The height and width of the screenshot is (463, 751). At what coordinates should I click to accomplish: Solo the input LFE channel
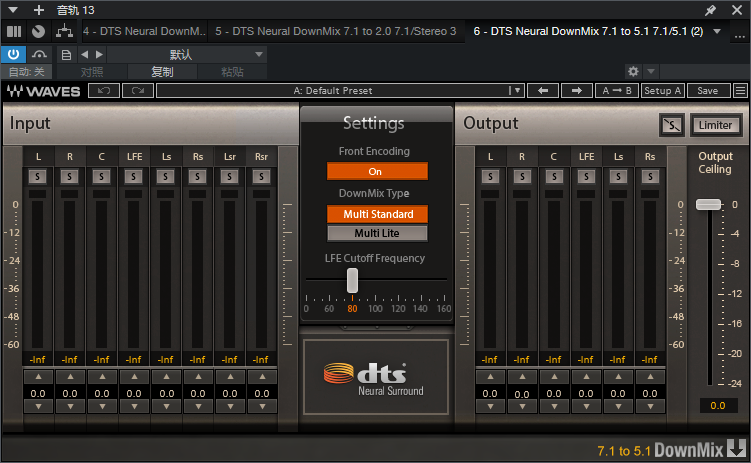(133, 177)
